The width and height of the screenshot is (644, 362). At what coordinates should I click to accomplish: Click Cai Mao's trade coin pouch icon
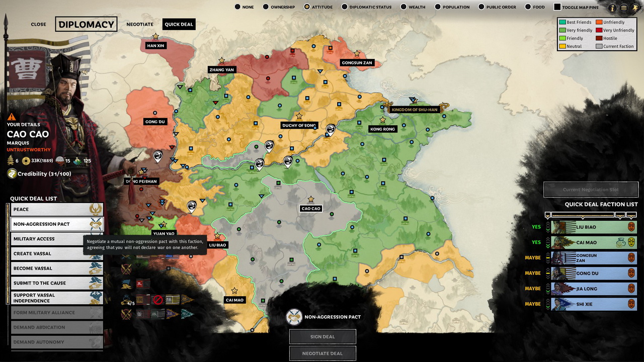pos(620,242)
